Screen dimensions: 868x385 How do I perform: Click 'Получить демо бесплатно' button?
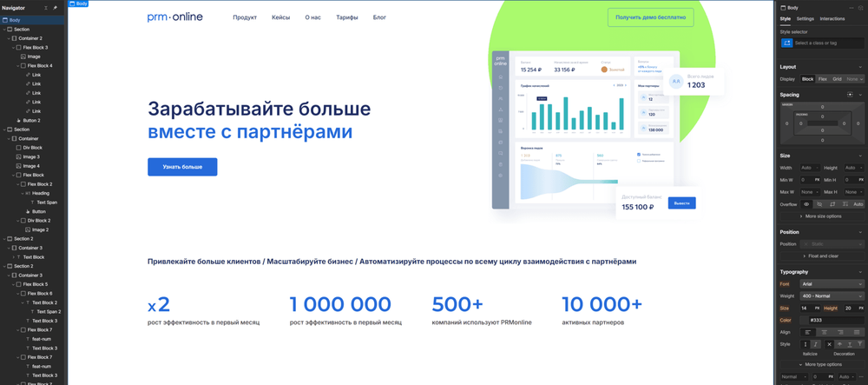[x=650, y=17]
